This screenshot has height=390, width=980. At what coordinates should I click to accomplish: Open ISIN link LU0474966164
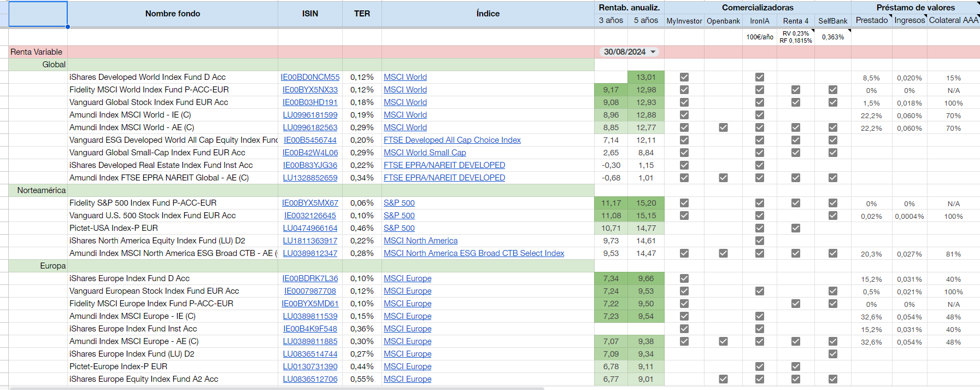tap(310, 228)
